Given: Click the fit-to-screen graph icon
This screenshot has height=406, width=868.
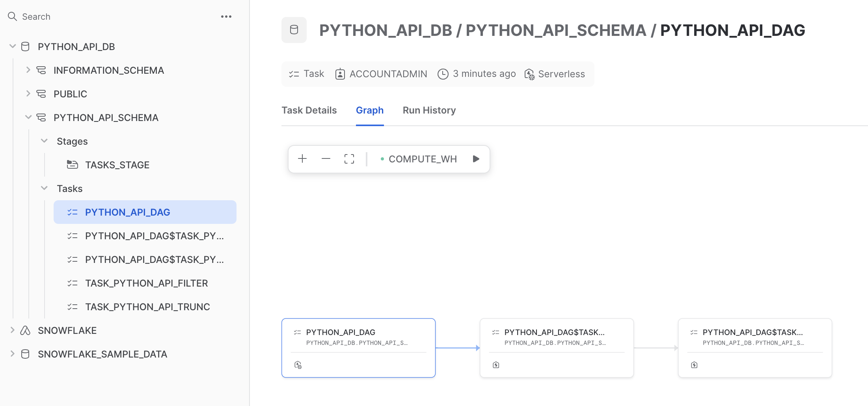Looking at the screenshot, I should click(x=349, y=159).
